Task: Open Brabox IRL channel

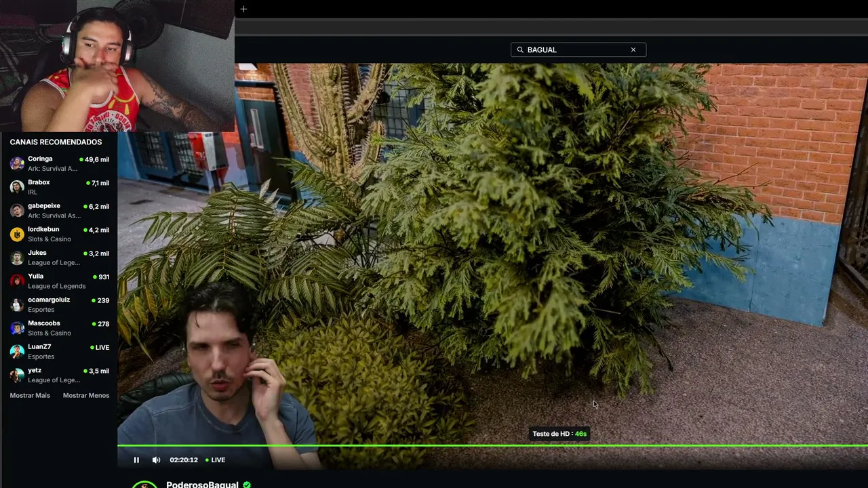Action: pyautogui.click(x=59, y=187)
